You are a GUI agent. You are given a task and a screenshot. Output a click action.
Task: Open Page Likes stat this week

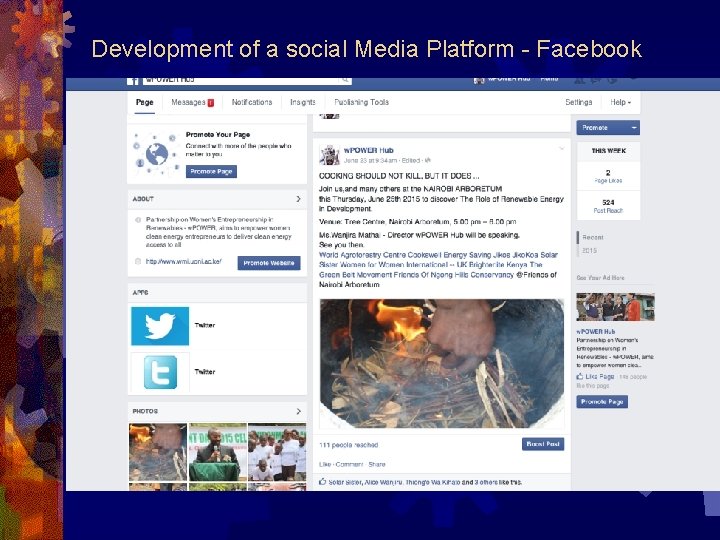point(608,176)
